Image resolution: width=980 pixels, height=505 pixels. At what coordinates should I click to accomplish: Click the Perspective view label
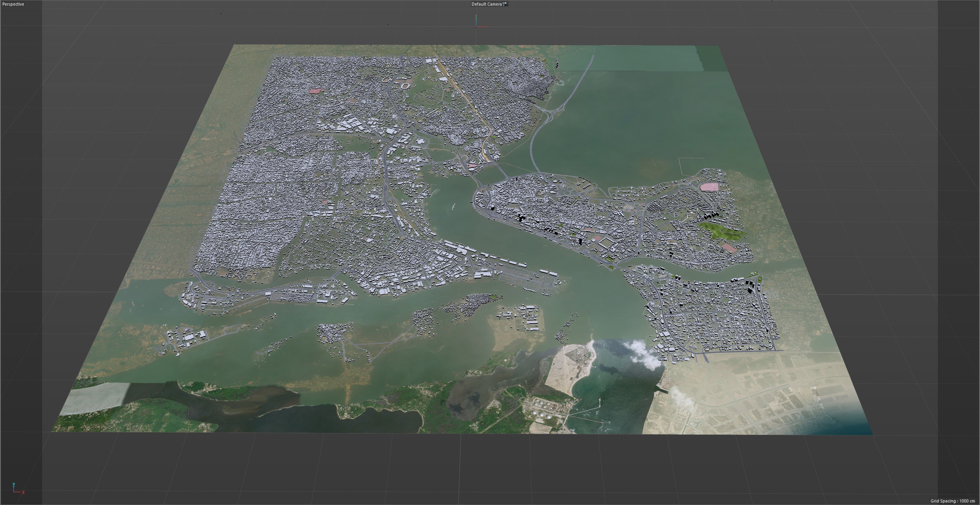13,4
